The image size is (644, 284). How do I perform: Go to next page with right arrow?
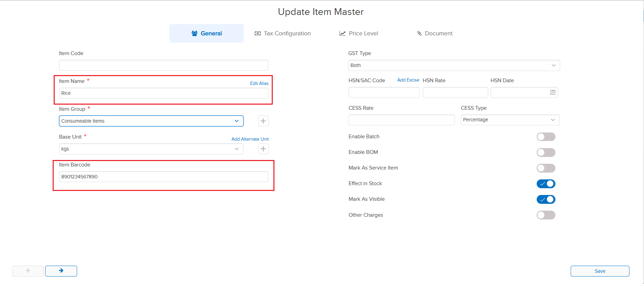[61, 271]
